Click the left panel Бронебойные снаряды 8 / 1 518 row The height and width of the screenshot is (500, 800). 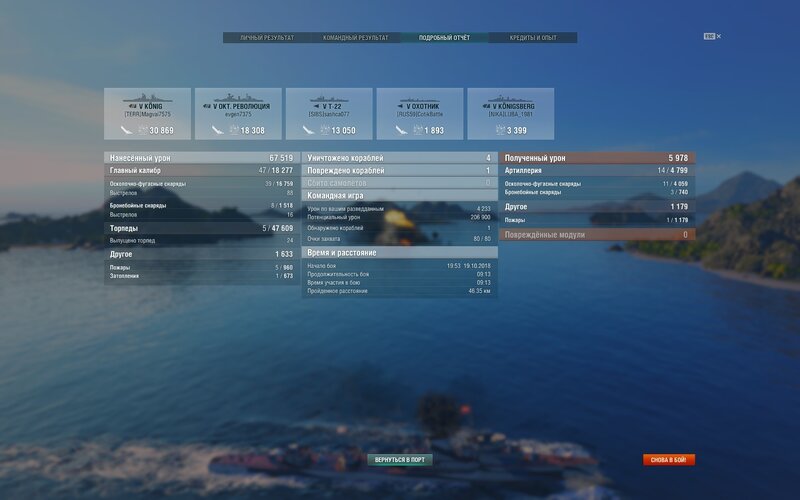pyautogui.click(x=202, y=206)
